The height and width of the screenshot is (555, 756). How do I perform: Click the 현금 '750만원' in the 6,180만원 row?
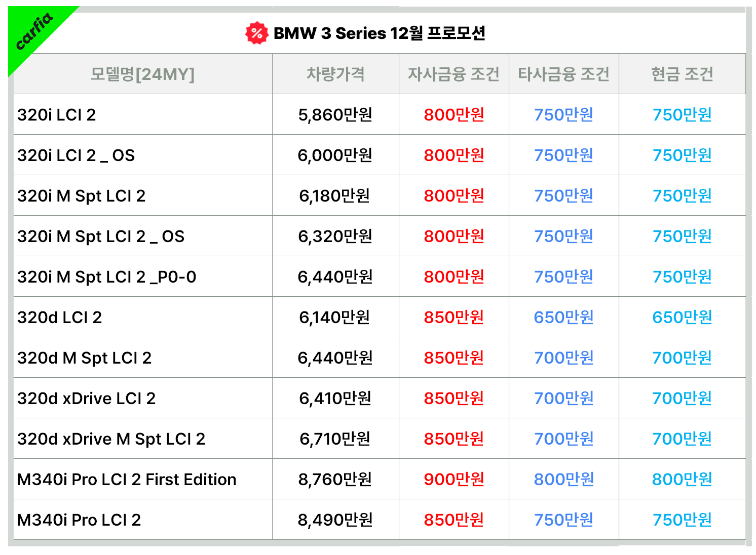coord(682,196)
